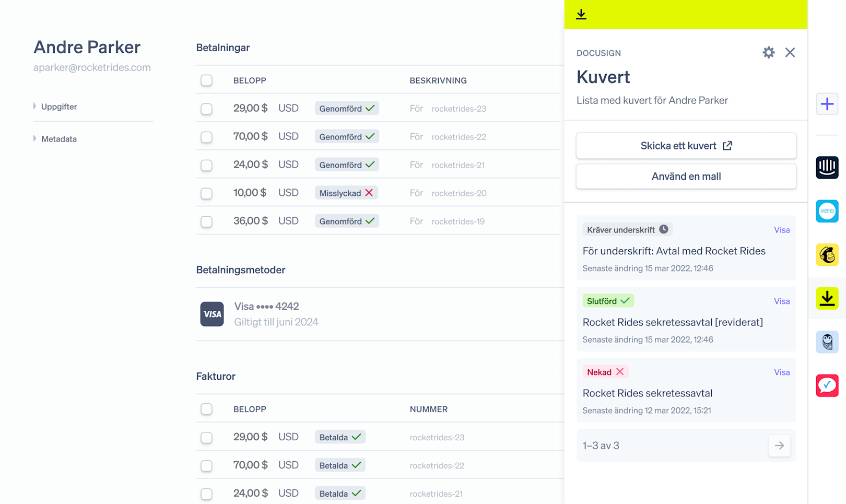The width and height of the screenshot is (846, 504).
Task: Click the 1–3 av 3 pagination text
Action: pyautogui.click(x=601, y=446)
